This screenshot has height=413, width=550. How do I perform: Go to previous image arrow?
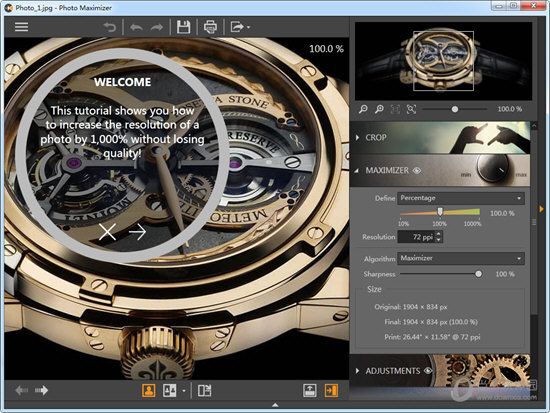[x=22, y=390]
